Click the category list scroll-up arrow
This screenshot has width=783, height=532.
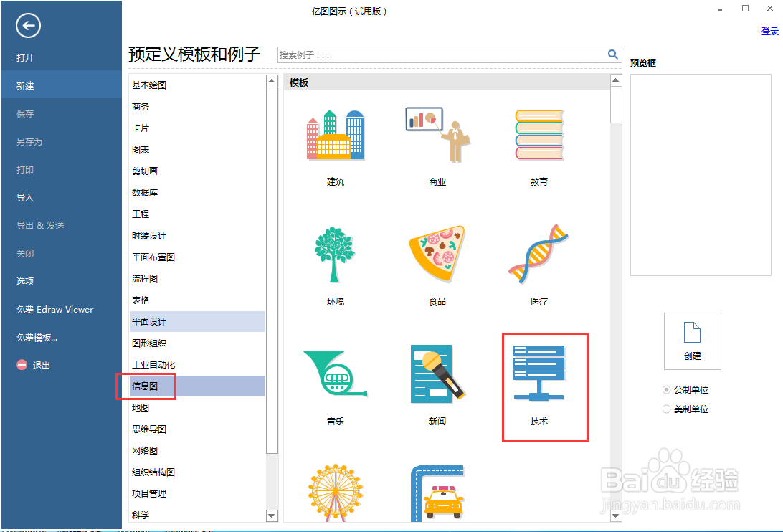coord(272,81)
